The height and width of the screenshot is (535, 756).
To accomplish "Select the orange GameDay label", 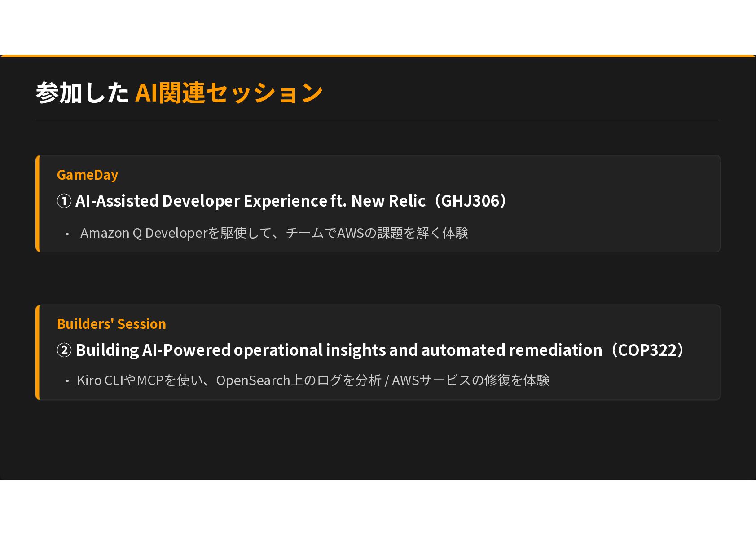I will (88, 175).
